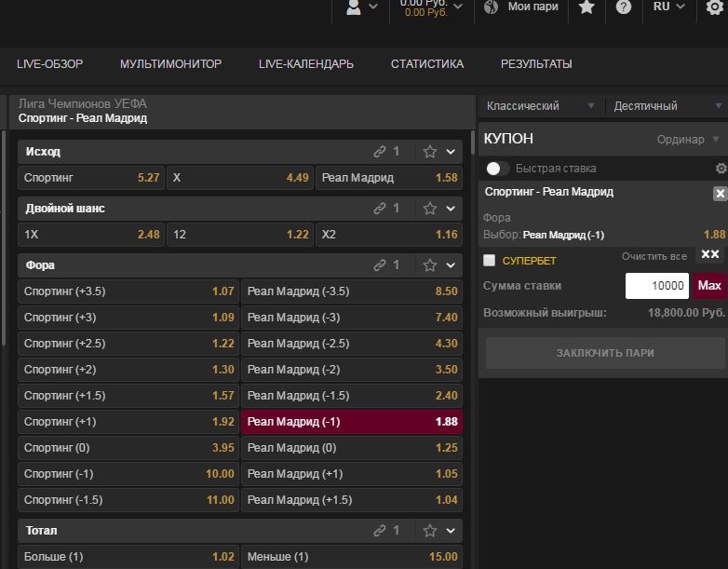Click the link icon in Исход header
The image size is (728, 569).
380,152
